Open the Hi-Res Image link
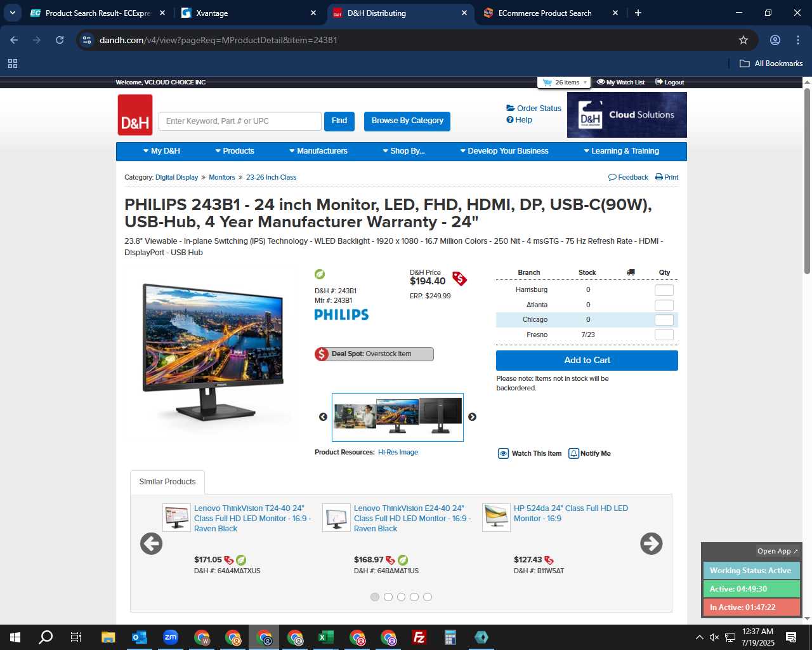The width and height of the screenshot is (812, 650). [398, 453]
